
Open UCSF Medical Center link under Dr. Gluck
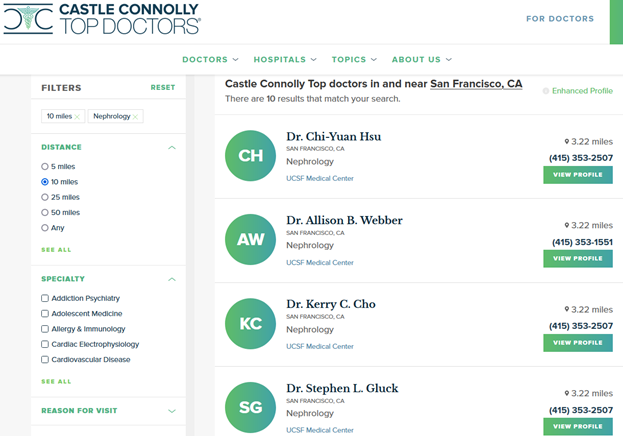point(320,430)
